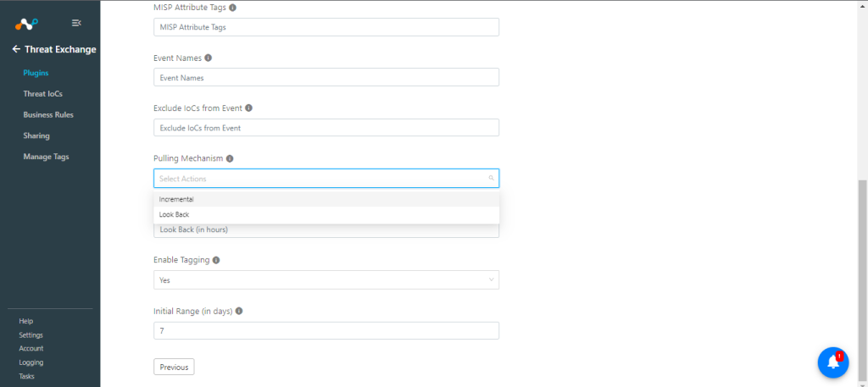This screenshot has width=868, height=387.
Task: Click info icon next to Event Names
Action: (x=209, y=58)
